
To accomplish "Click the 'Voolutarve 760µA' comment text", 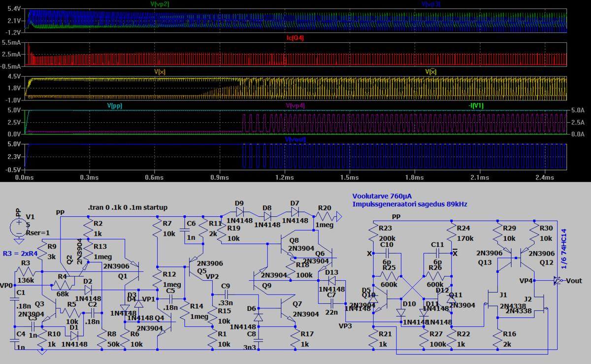I will click(x=382, y=197).
